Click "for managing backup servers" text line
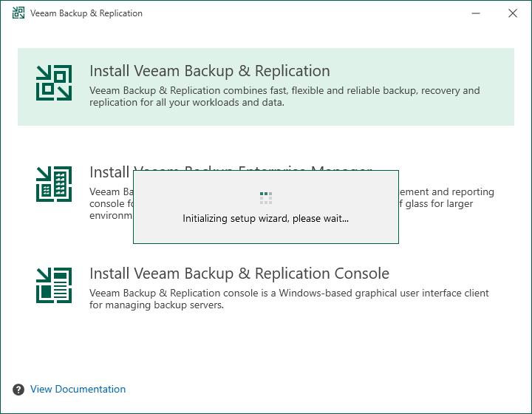 tap(156, 305)
